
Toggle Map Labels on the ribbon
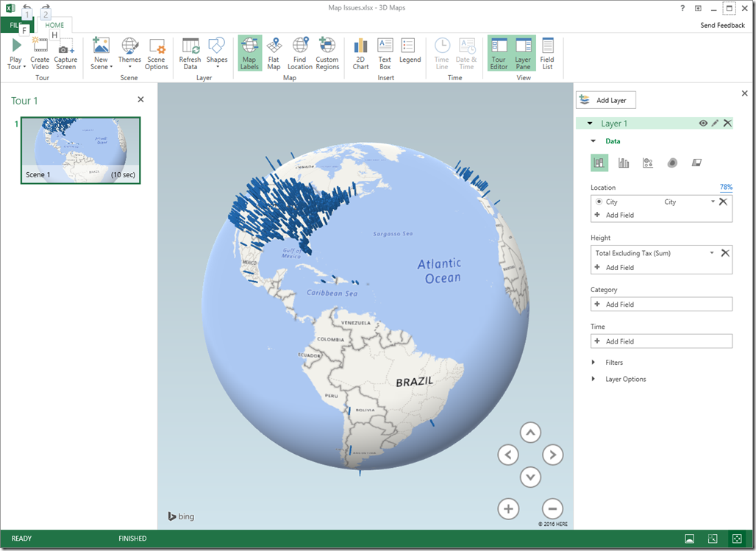coord(250,54)
